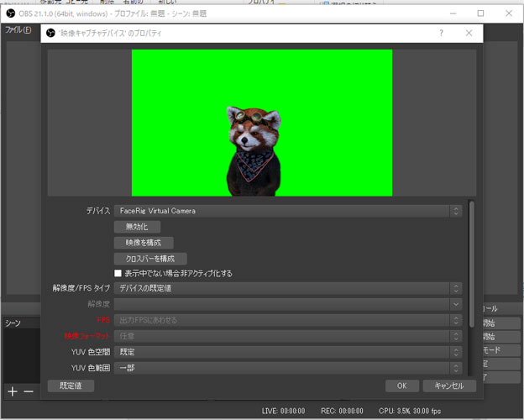Open the YUV 色空間 dropdown
The image size is (524, 420).
pyautogui.click(x=288, y=352)
